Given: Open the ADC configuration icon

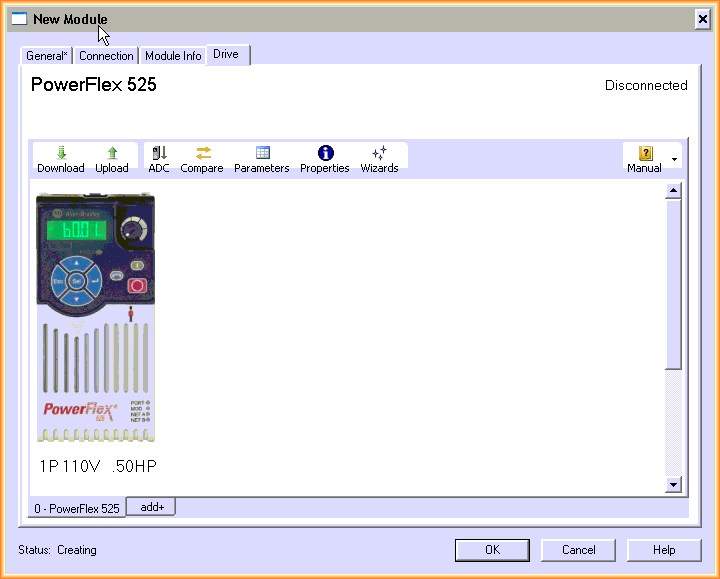Looking at the screenshot, I should (159, 154).
